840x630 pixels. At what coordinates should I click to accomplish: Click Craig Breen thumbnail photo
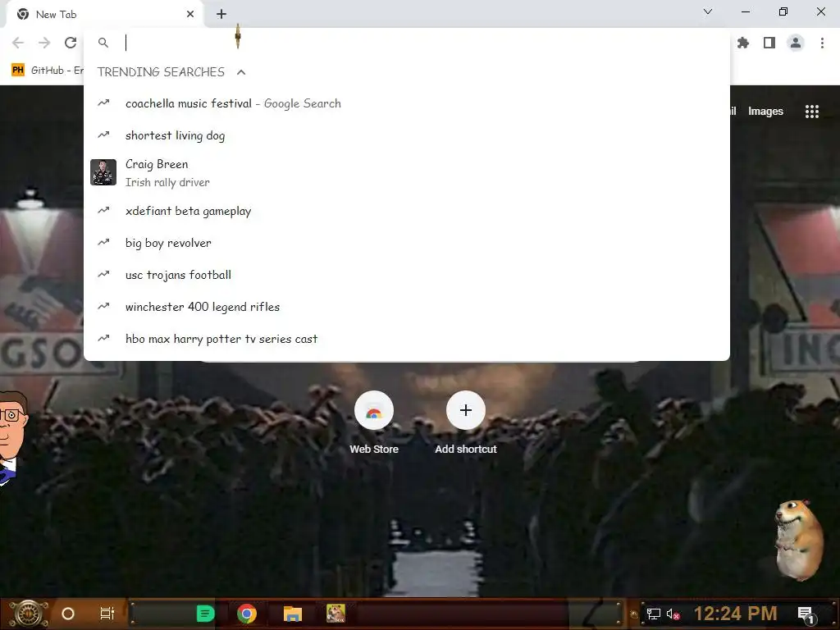click(x=103, y=172)
